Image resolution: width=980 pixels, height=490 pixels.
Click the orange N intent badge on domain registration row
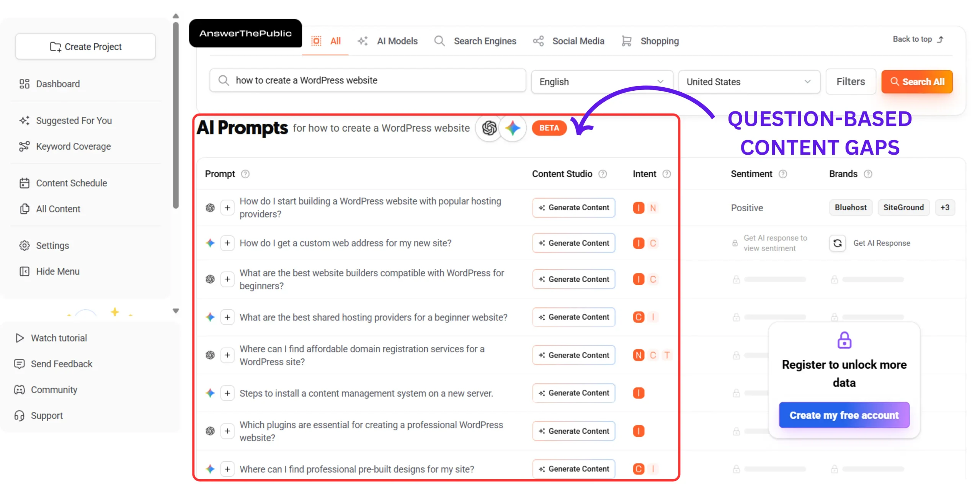[x=638, y=355]
